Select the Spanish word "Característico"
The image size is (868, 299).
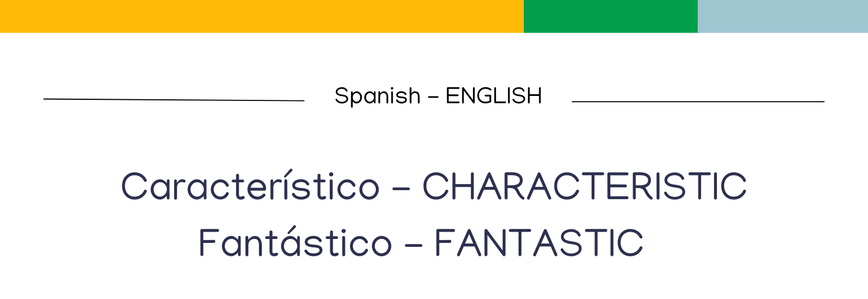[x=250, y=187]
